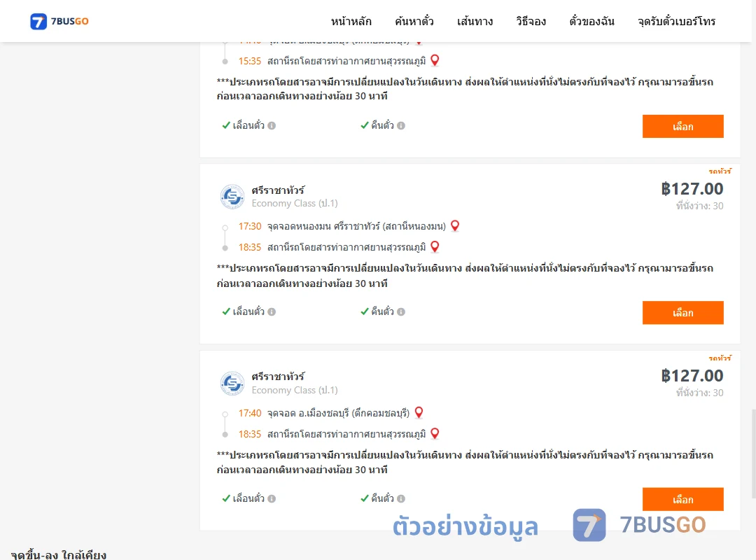Screen dimensions: 756x560
Task: Click 17:40 departure time text
Action: coord(250,413)
